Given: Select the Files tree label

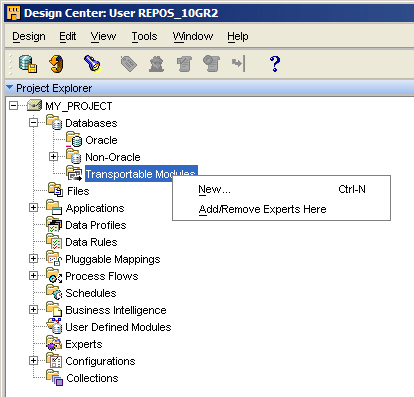Looking at the screenshot, I should (78, 191).
